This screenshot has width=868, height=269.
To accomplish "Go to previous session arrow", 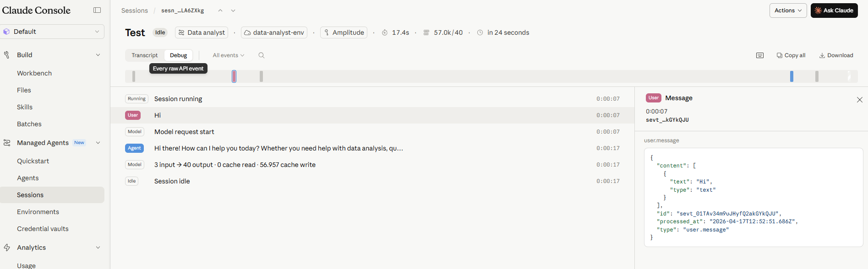I will pos(220,11).
